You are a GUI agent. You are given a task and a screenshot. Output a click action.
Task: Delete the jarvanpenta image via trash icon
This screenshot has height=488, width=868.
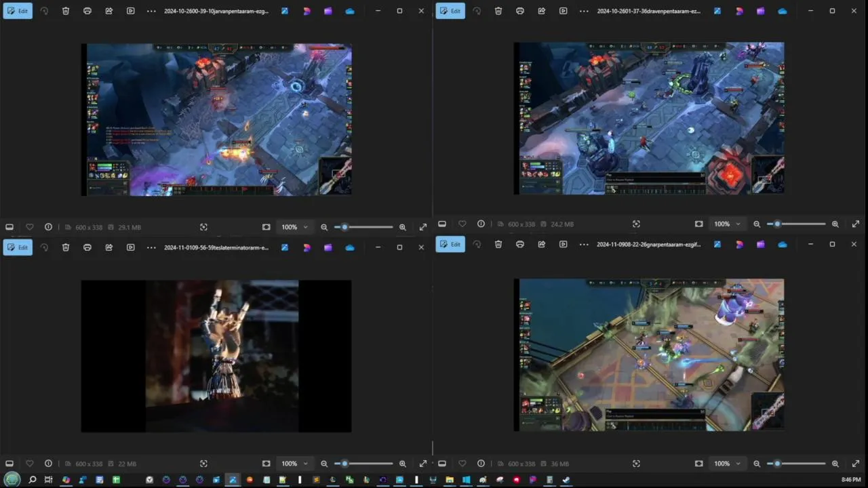[66, 11]
